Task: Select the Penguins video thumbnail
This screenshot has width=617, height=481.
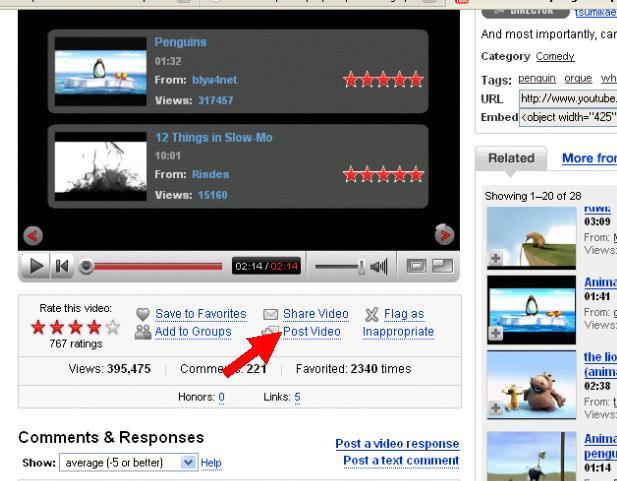Action: tap(98, 70)
